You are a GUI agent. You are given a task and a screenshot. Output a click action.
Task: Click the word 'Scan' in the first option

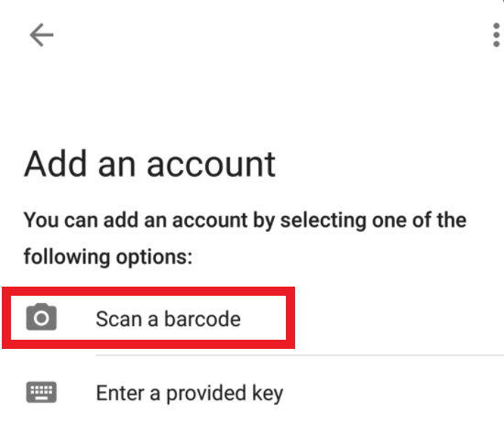coord(119,319)
